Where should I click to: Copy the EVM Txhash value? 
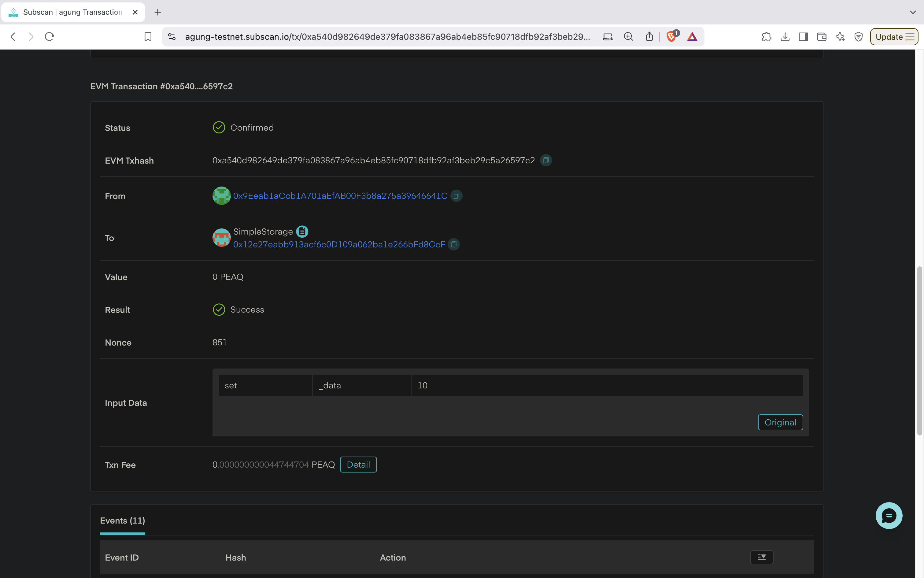pos(546,161)
